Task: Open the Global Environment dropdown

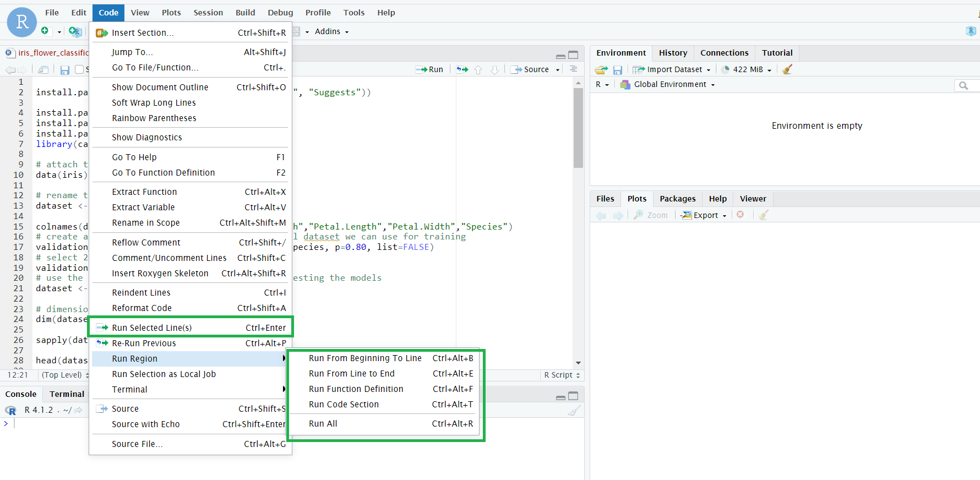Action: (667, 84)
